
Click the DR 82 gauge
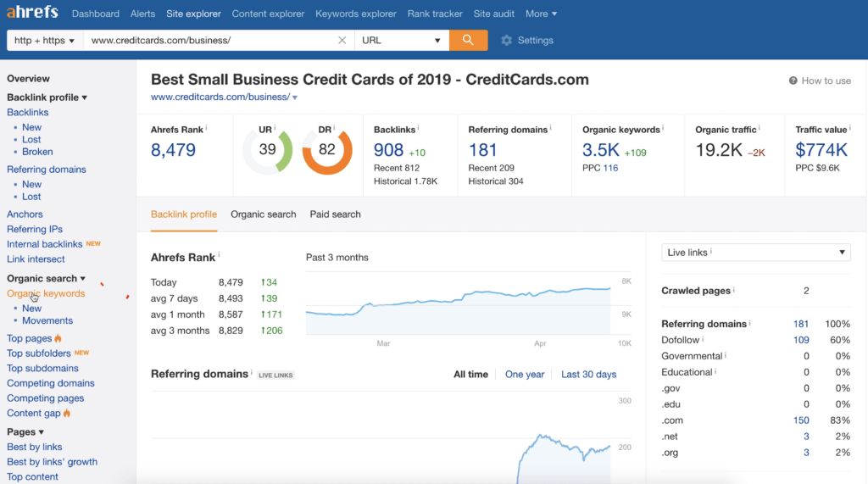[x=327, y=149]
